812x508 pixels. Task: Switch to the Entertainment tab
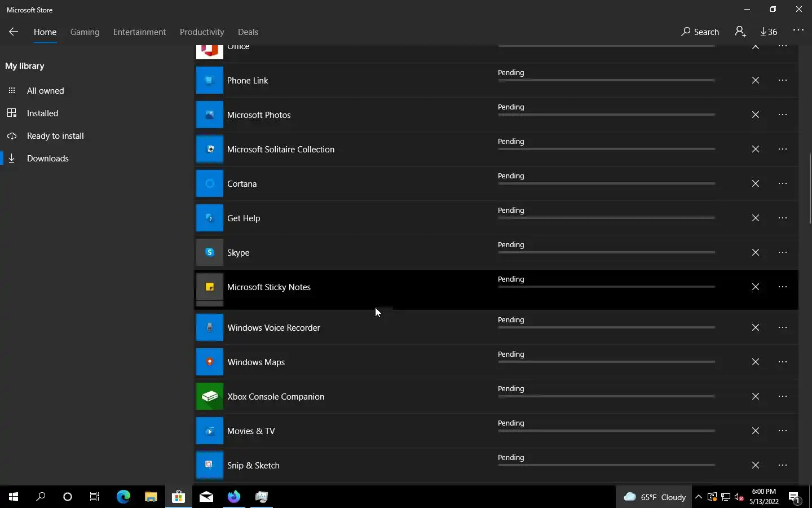(139, 32)
